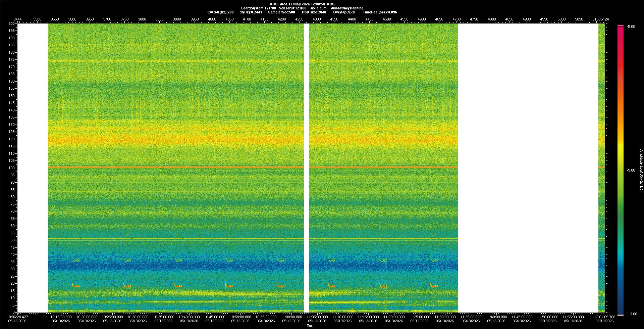Click the -13.00 minimum marker on colorbar
The image size is (644, 329).
tap(632, 314)
